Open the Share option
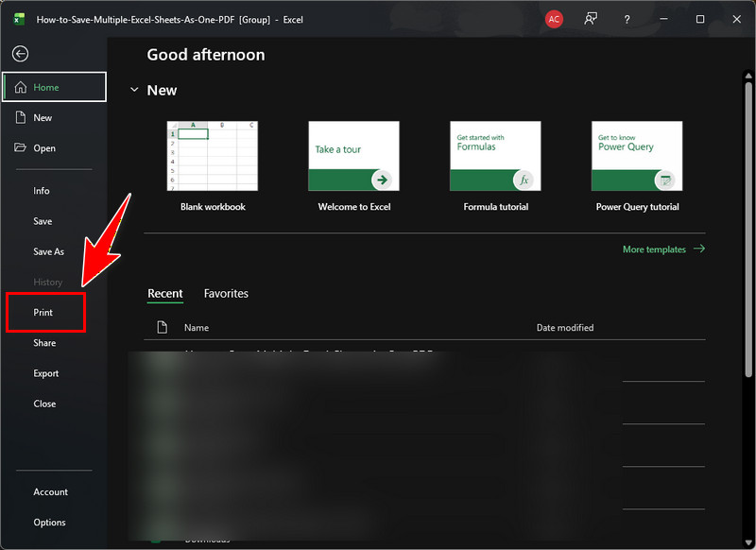The height and width of the screenshot is (550, 756). pyautogui.click(x=44, y=343)
